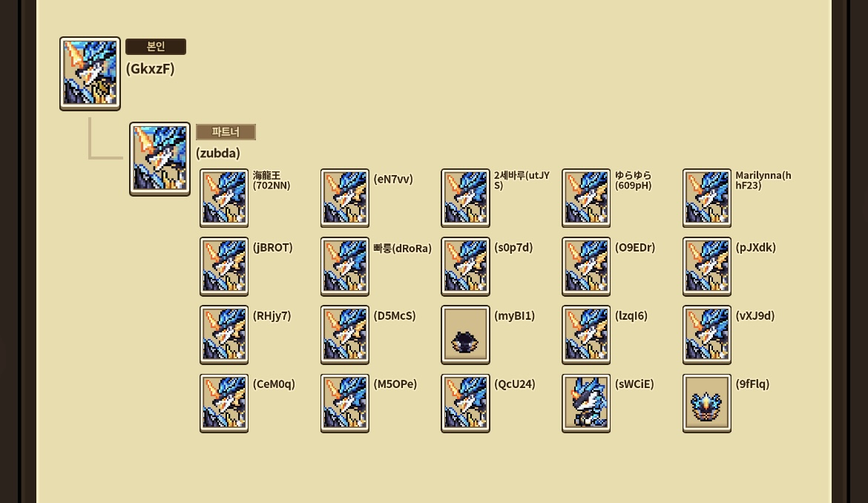Image resolution: width=868 pixels, height=503 pixels.
Task: Open the vXJ9d avatar card
Action: tap(706, 335)
